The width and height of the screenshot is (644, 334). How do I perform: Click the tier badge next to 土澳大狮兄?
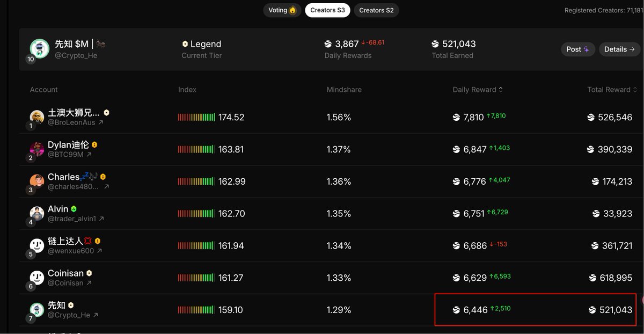107,113
